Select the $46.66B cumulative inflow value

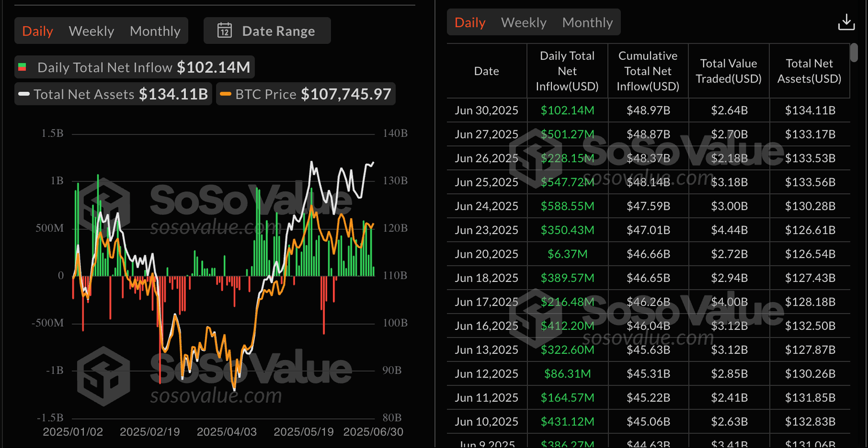coord(648,254)
